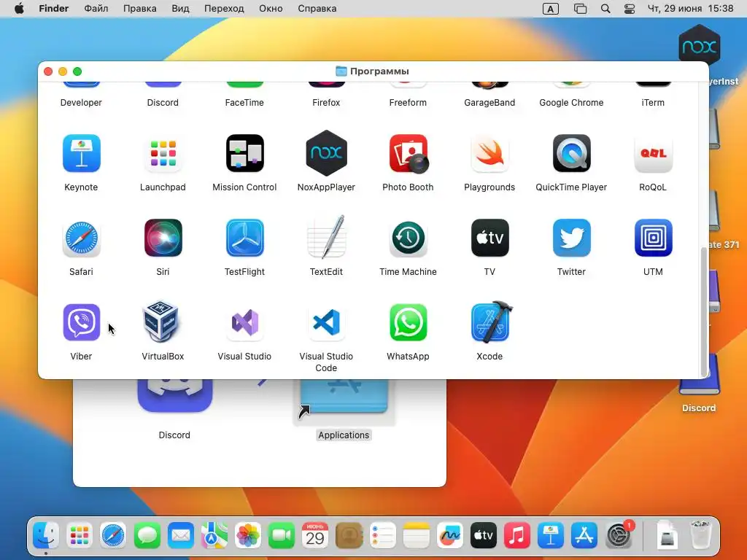Open App Store from the Dock
The image size is (747, 560).
coord(584,536)
